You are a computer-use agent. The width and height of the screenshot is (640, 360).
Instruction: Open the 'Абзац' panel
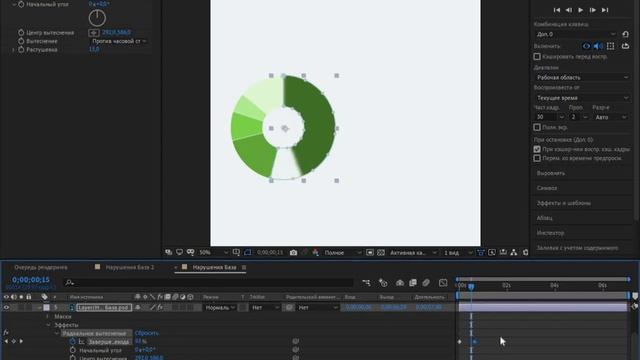[544, 218]
